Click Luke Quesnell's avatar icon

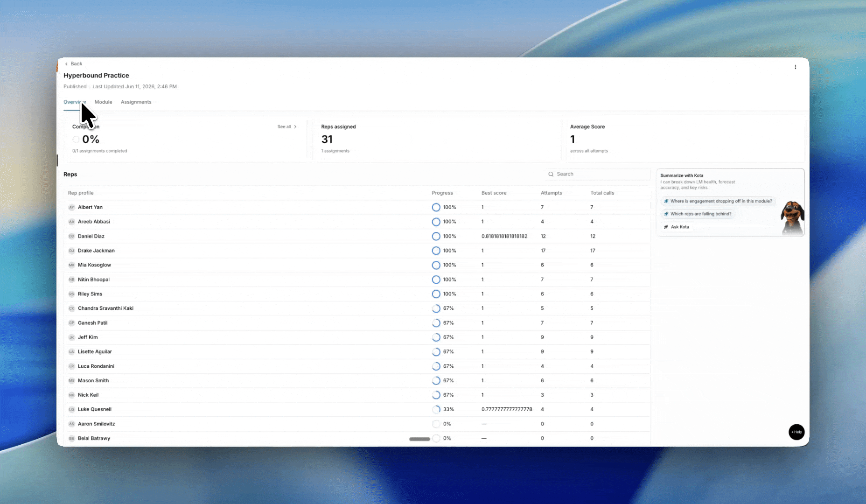(x=71, y=409)
